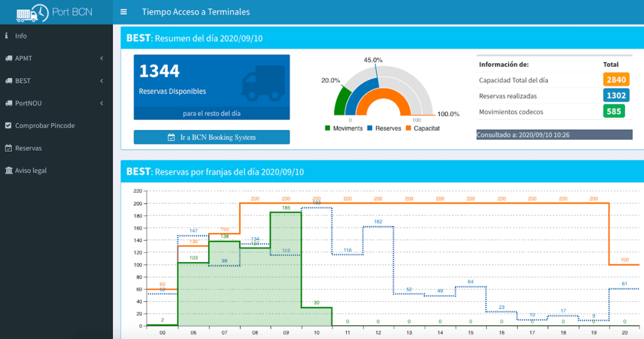
Task: Click the blue 162 label at hour 12
Action: pyautogui.click(x=378, y=222)
